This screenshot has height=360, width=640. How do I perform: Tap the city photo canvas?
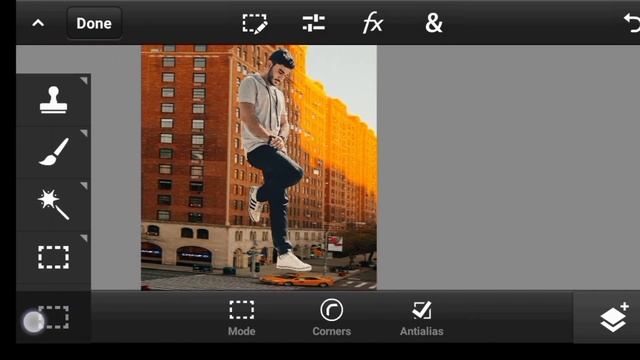tap(259, 167)
